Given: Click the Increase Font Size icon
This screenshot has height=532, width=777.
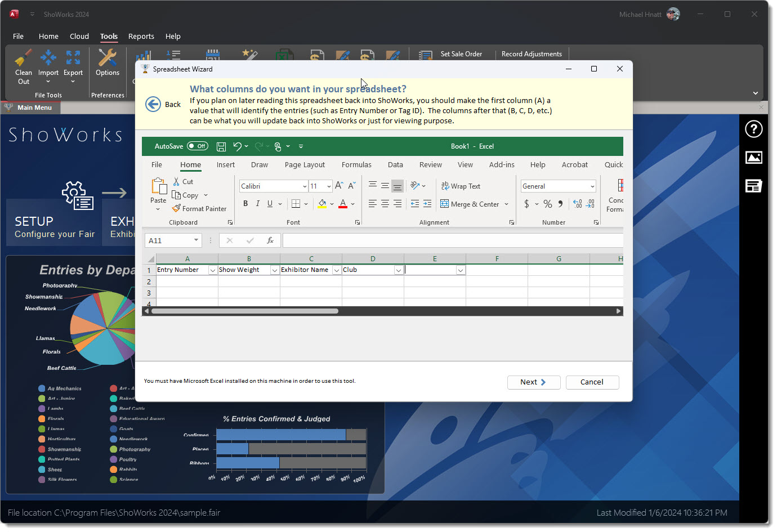Looking at the screenshot, I should [338, 186].
